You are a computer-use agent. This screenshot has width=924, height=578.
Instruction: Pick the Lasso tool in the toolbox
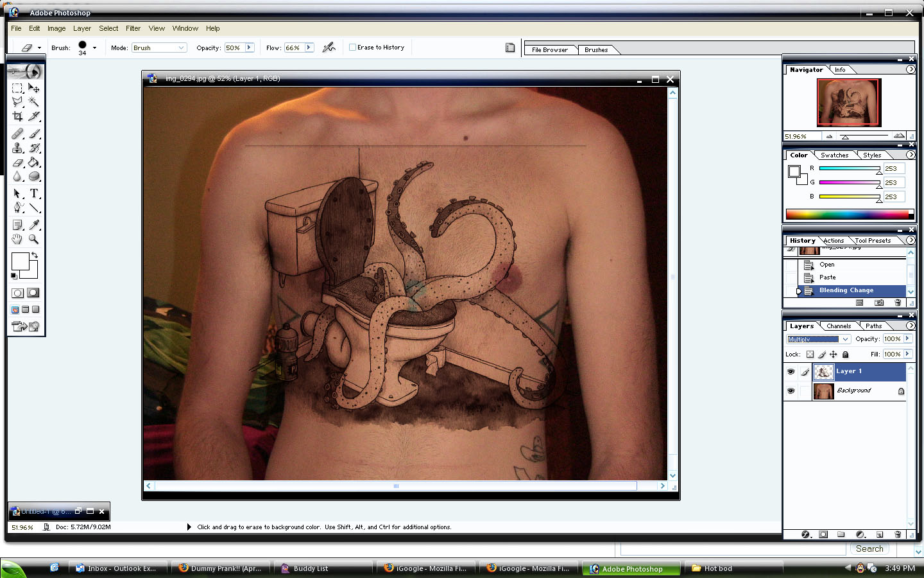(17, 101)
